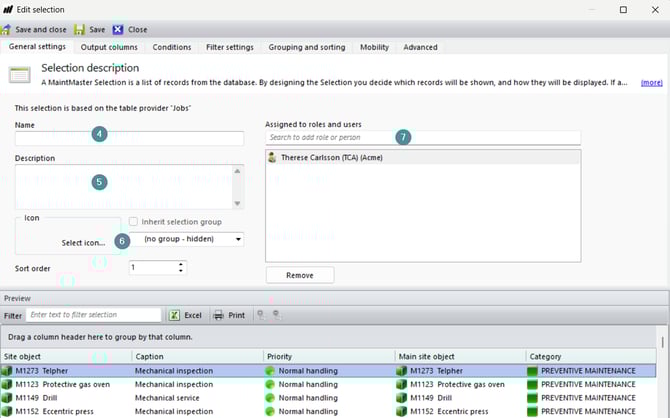The height and width of the screenshot is (418, 670).
Task: Sort by the Site object column header
Action: click(x=67, y=356)
